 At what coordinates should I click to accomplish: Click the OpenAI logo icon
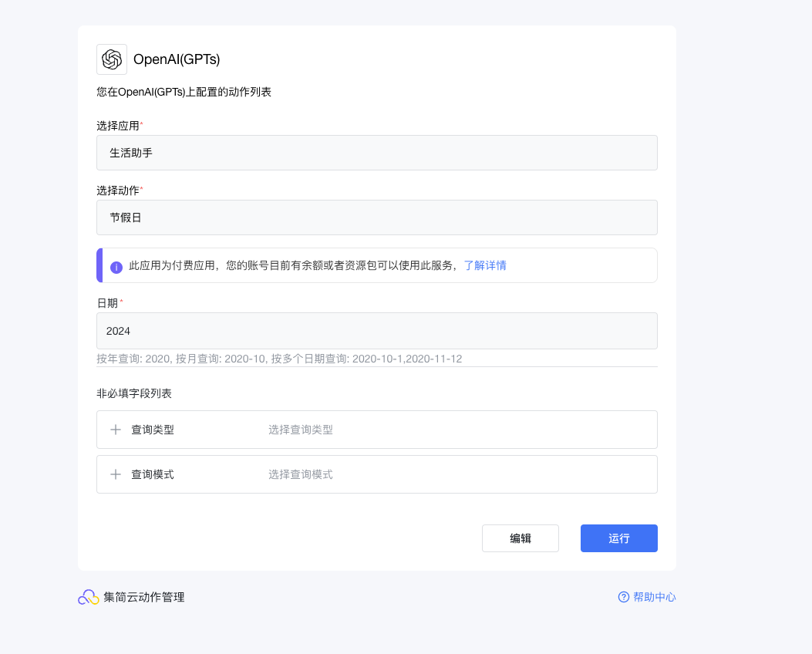tap(111, 59)
